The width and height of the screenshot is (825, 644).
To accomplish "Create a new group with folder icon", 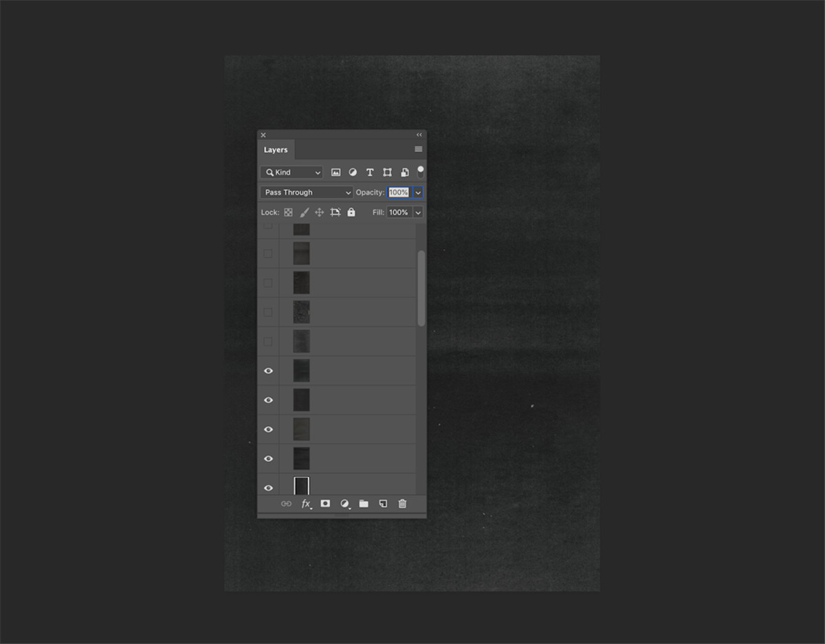I will (364, 504).
